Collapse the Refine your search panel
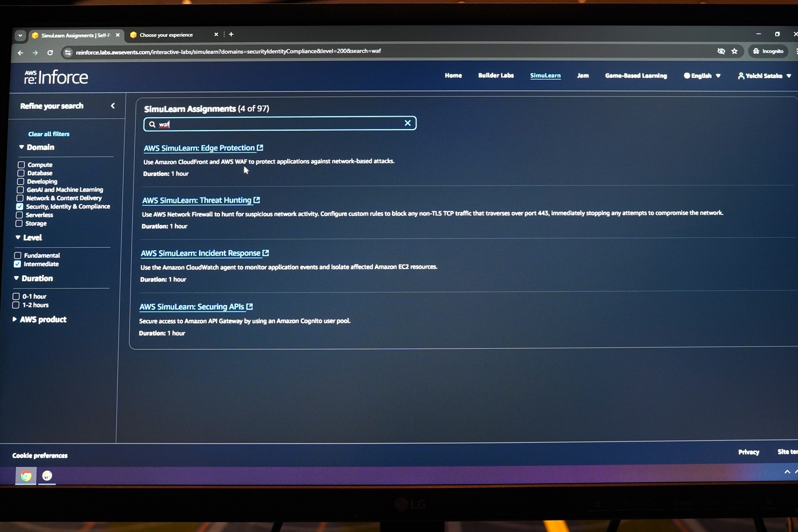 (x=113, y=106)
